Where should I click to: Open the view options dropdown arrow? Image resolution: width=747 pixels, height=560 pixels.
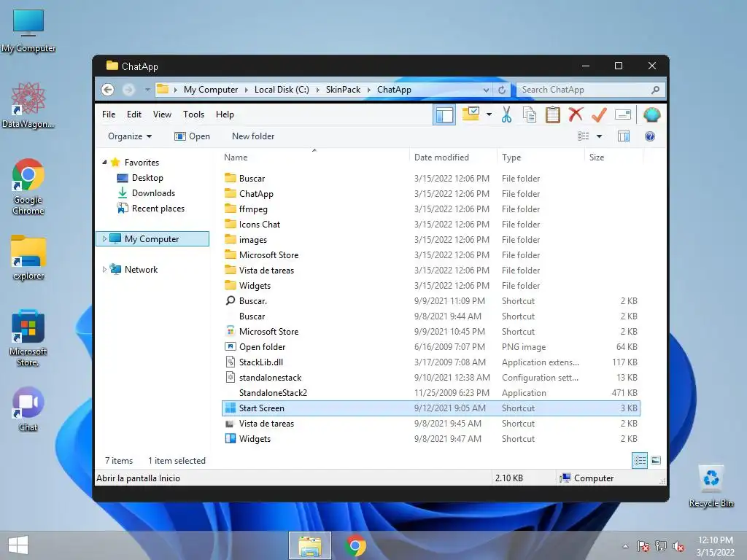point(600,136)
